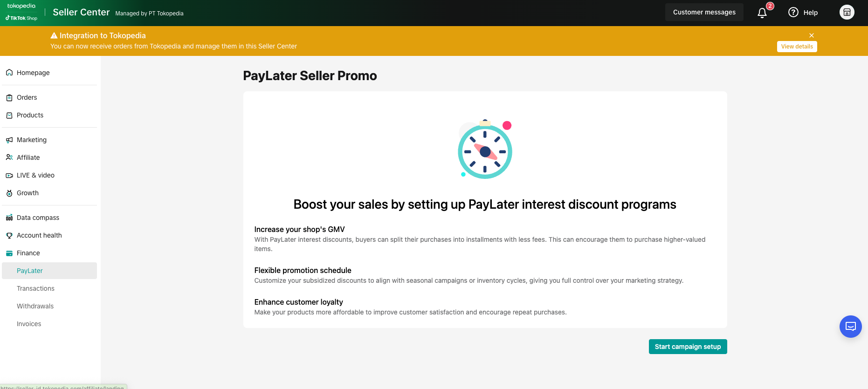The image size is (868, 389).
Task: Go to the Products menu item
Action: point(30,115)
